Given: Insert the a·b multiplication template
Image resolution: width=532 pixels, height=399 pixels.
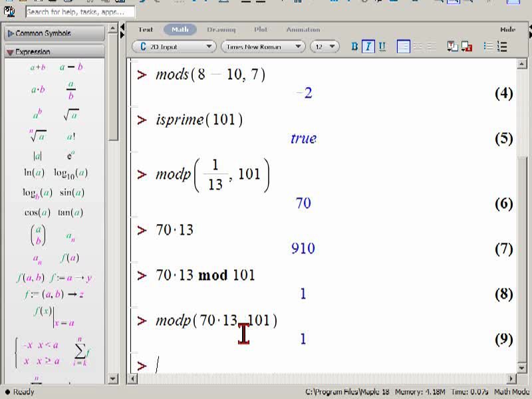Looking at the screenshot, I should click(x=38, y=90).
